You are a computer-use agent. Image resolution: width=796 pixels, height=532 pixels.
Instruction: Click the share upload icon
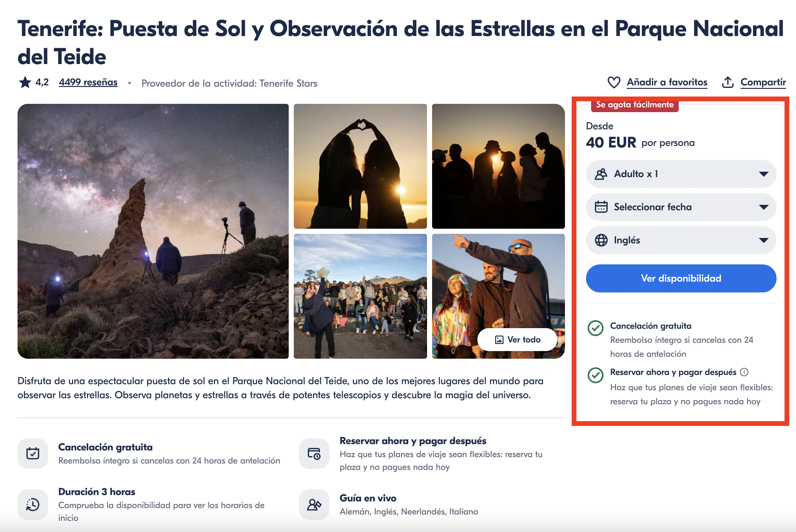tap(727, 83)
